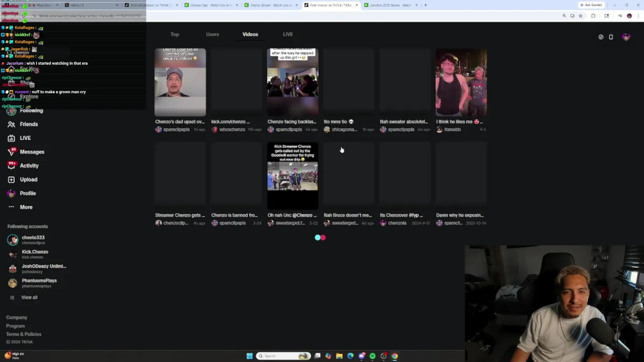Open cheeto323 followed account
Image resolution: width=644 pixels, height=362 pixels.
click(26, 240)
